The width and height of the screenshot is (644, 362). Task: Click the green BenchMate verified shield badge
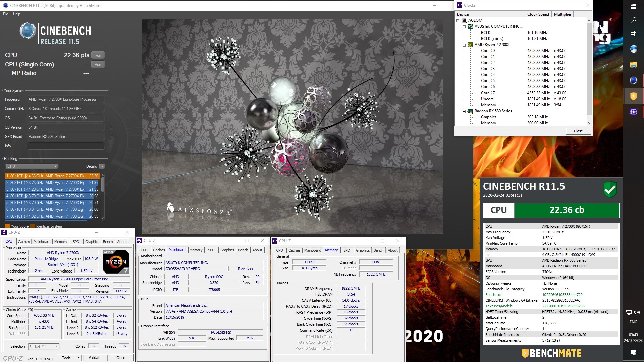610,190
